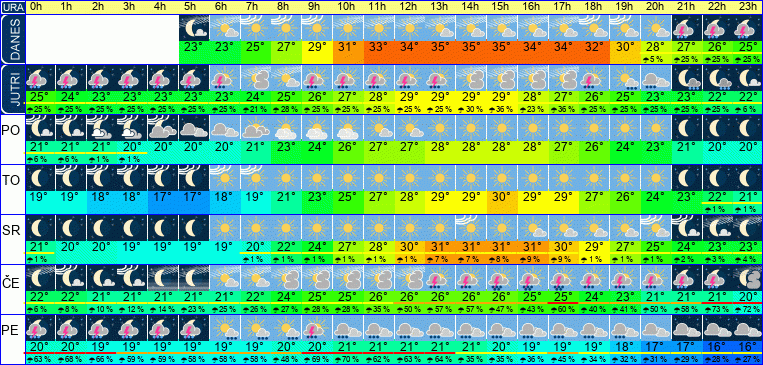Select PE 6h sun with rain icon
This screenshot has width=763, height=365.
pos(225,328)
